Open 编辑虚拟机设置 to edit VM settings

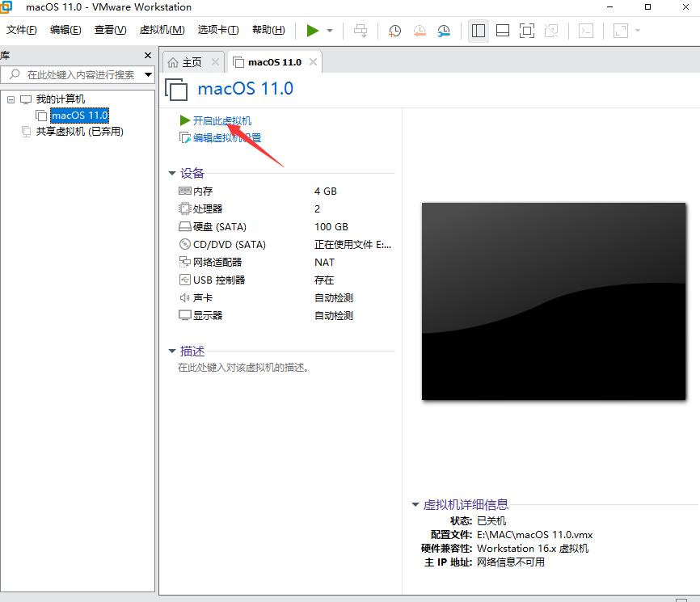(x=226, y=137)
